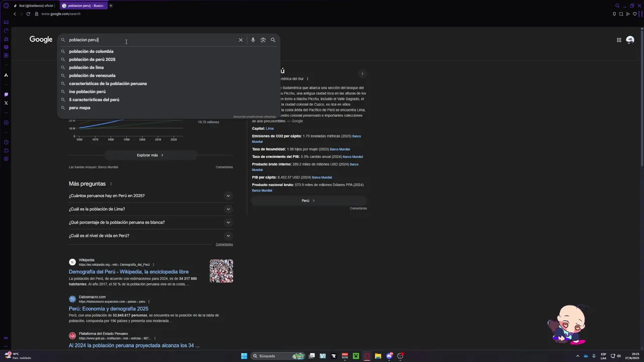Click the Google logo
This screenshot has width=644, height=362.
(41, 40)
